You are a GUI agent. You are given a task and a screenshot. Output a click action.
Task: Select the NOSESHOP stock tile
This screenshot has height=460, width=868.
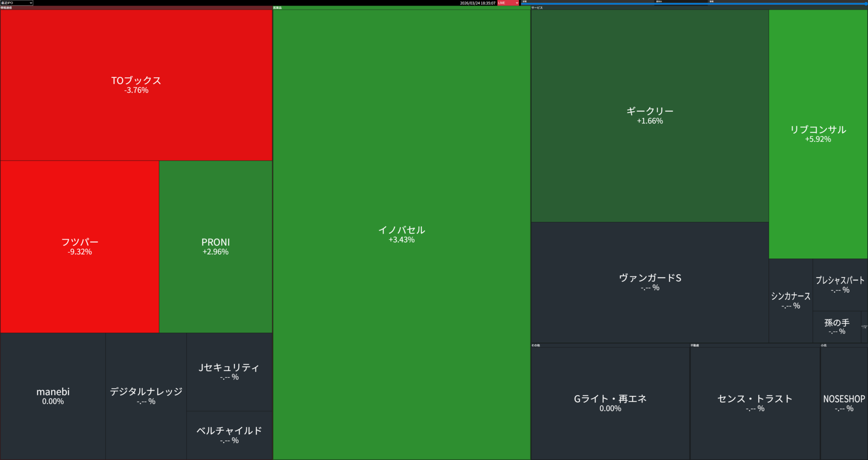pos(844,403)
